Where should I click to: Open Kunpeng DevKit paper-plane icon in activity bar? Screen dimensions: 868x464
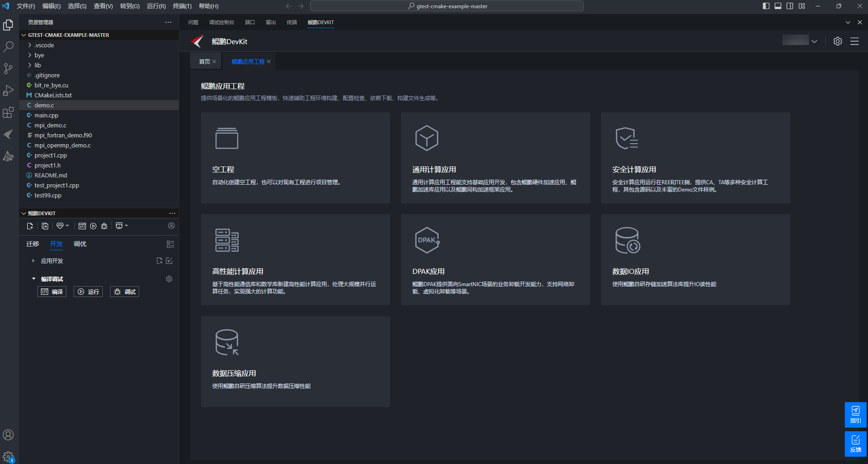click(x=8, y=134)
